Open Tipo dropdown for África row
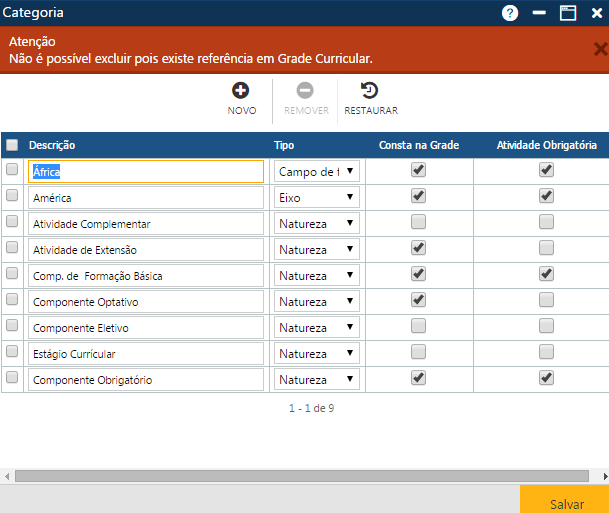The image size is (609, 513). click(317, 171)
